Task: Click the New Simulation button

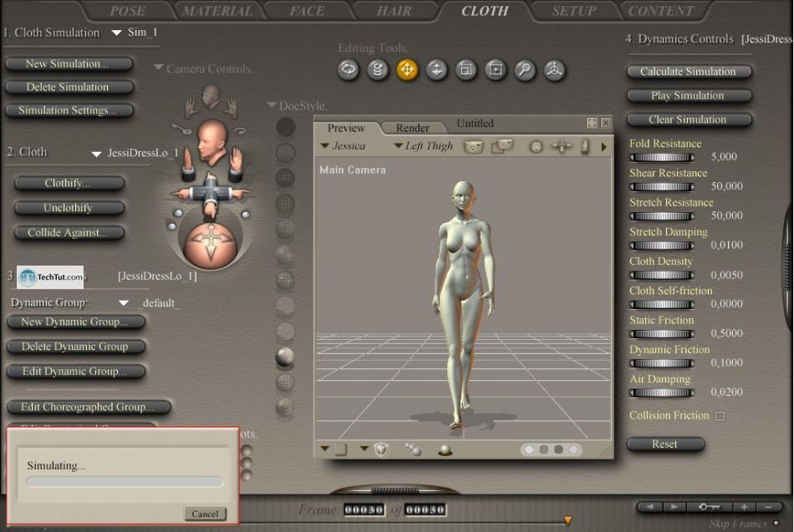Action: (69, 64)
